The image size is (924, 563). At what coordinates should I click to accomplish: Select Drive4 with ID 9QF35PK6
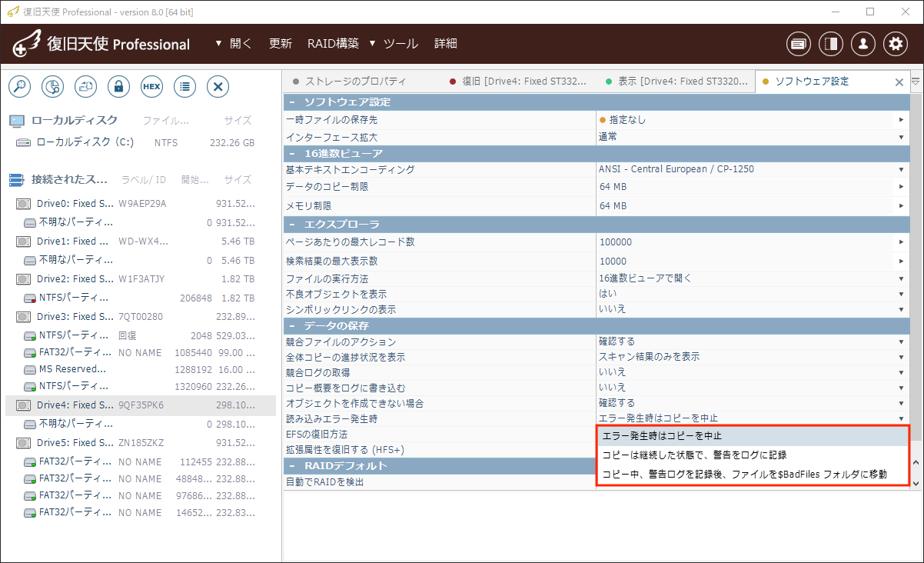coord(141,405)
